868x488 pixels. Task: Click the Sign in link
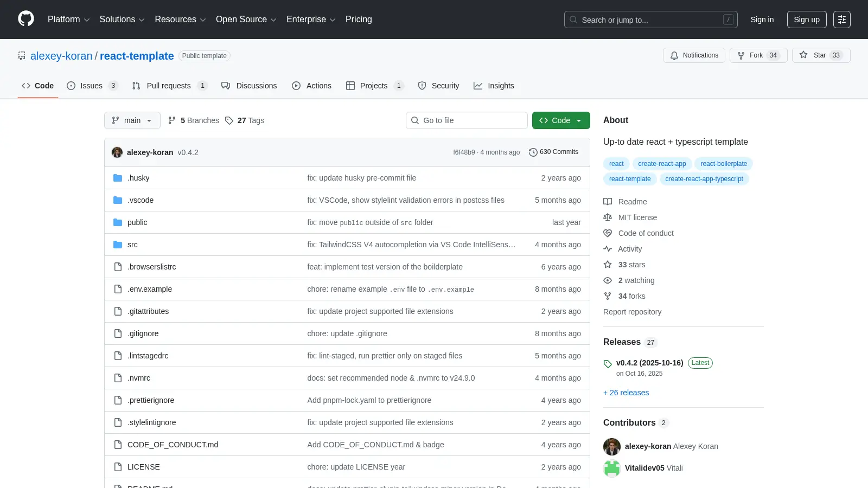(762, 20)
